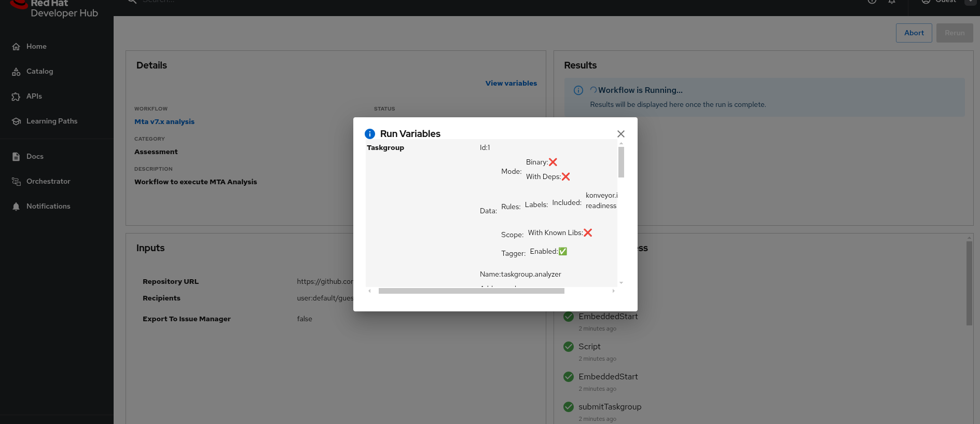Viewport: 980px width, 424px height.
Task: Click the scroll-down arrow in Run Variables
Action: (621, 283)
